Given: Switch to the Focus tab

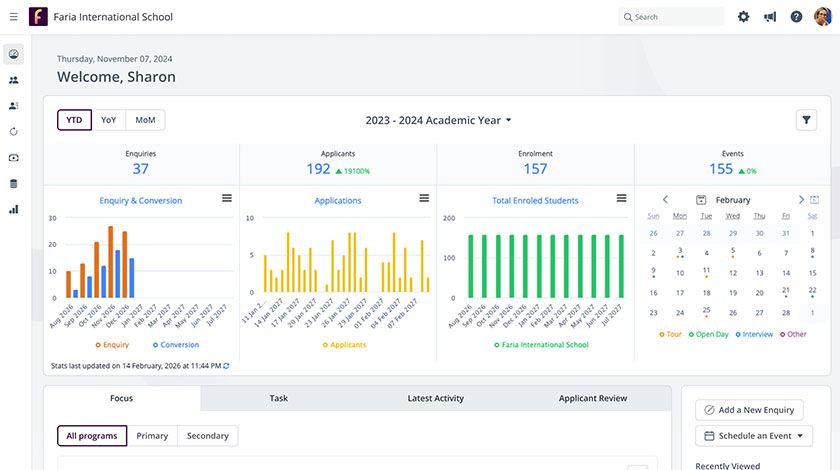Looking at the screenshot, I should coord(122,398).
